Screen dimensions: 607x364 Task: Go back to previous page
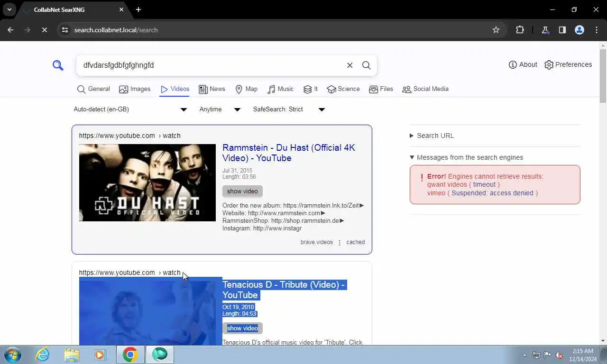click(10, 30)
